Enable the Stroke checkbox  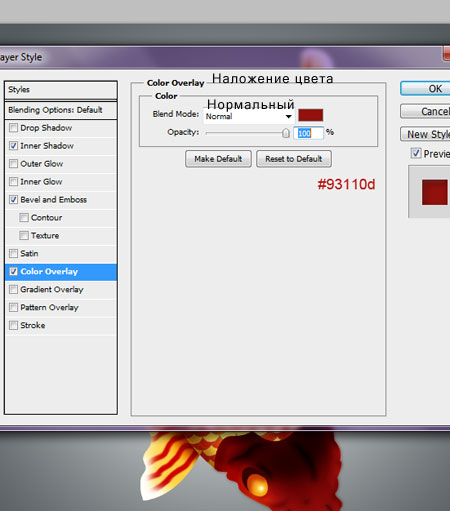point(13,325)
